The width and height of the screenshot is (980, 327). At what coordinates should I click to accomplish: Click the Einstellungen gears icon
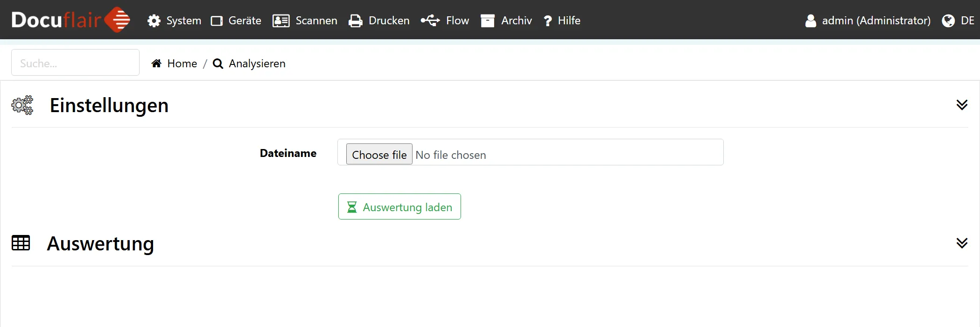click(x=22, y=105)
